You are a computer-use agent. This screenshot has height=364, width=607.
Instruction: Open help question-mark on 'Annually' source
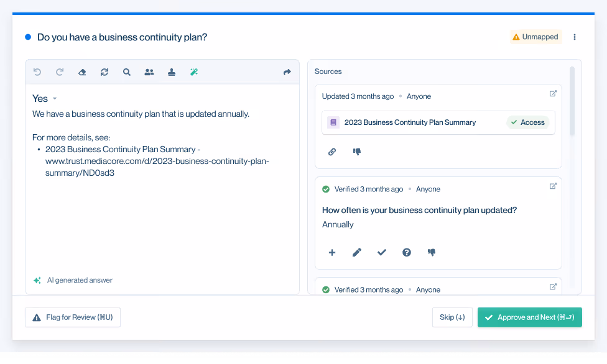[x=407, y=253]
